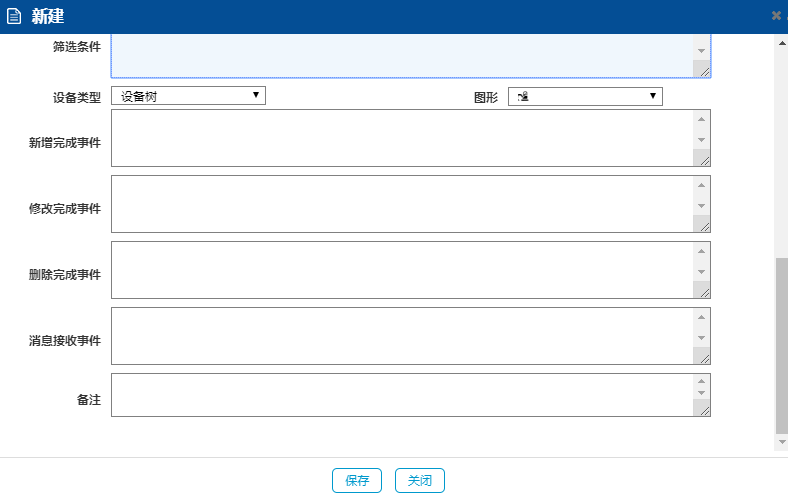Click the document icon beside 新建 title

pos(14,16)
